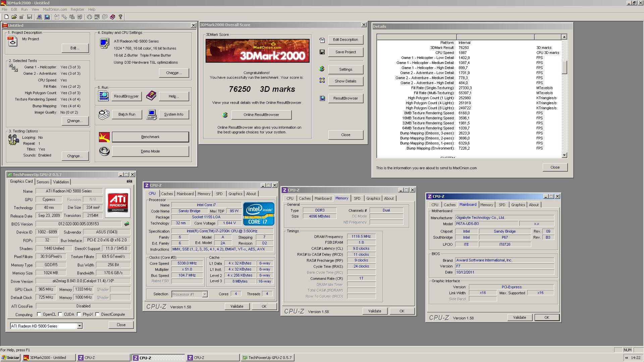Click the Demo Mode ring icon
644x362 pixels.
coord(104,151)
